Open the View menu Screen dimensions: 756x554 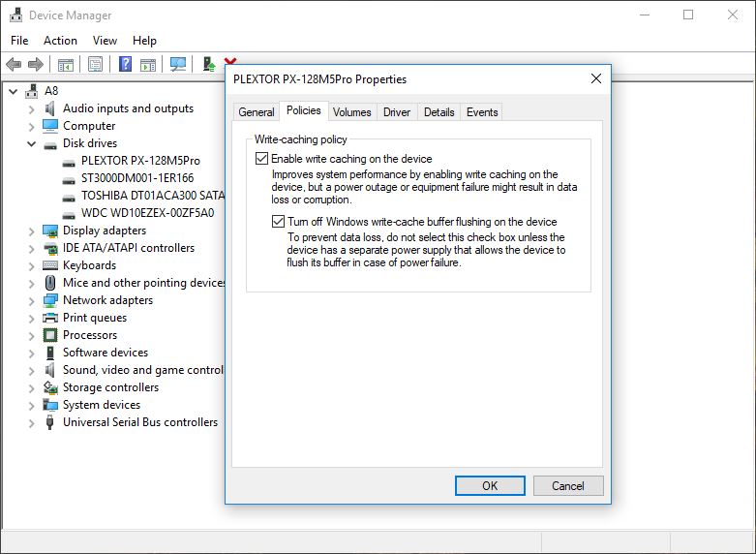[105, 41]
